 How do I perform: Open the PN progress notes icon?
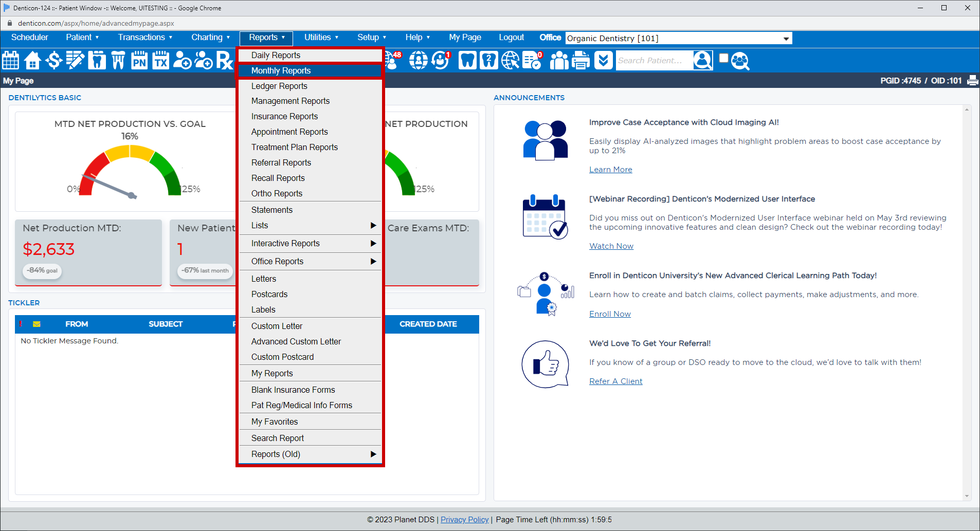pos(139,60)
